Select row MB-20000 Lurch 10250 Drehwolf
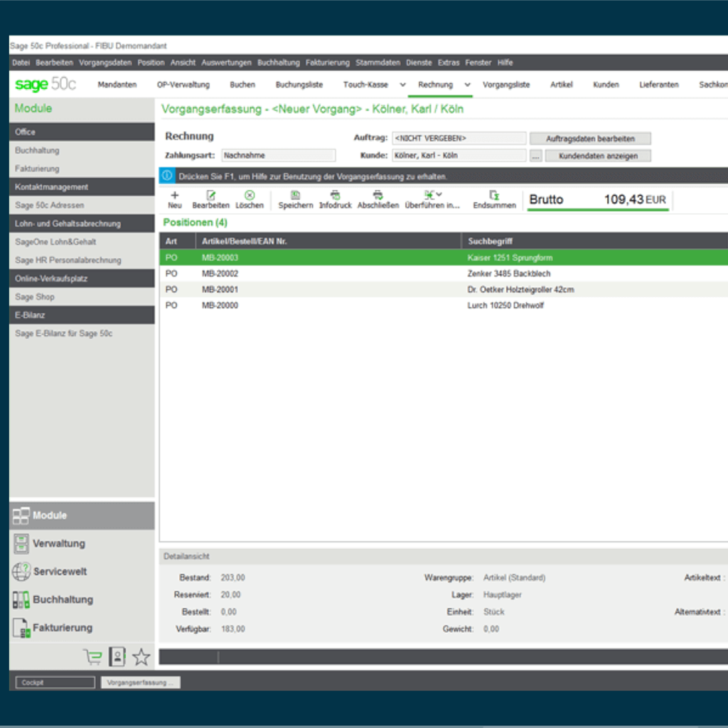Viewport: 728px width, 728px height. (444, 305)
